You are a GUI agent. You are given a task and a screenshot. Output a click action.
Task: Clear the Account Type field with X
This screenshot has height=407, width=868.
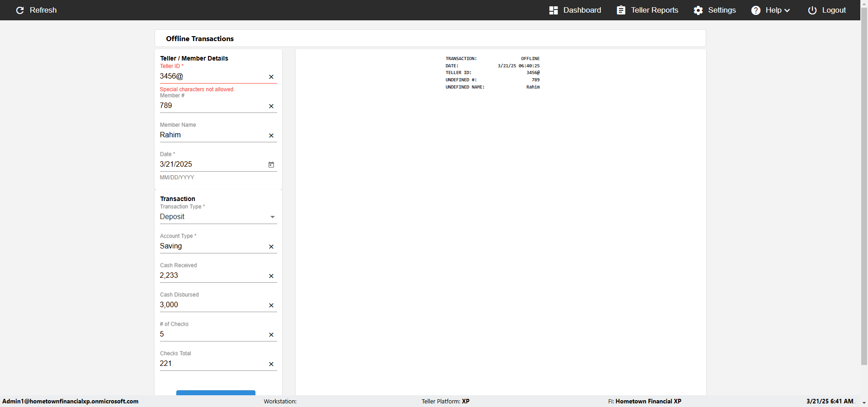271,247
